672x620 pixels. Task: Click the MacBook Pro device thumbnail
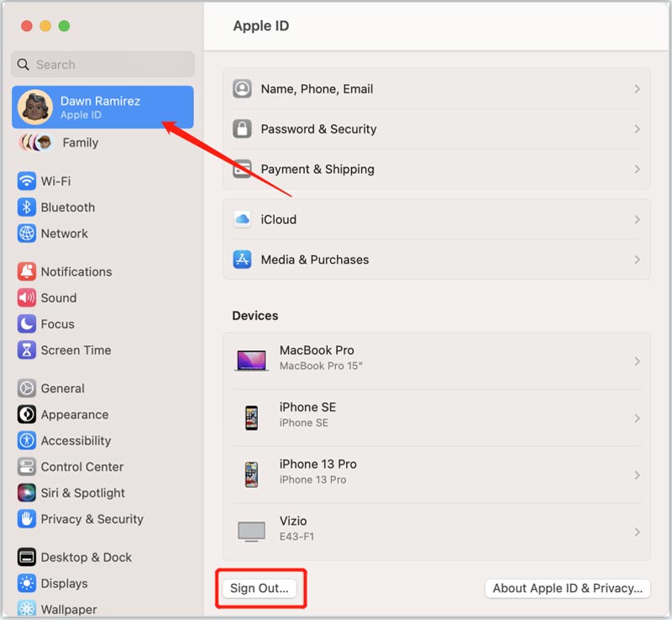pyautogui.click(x=251, y=360)
